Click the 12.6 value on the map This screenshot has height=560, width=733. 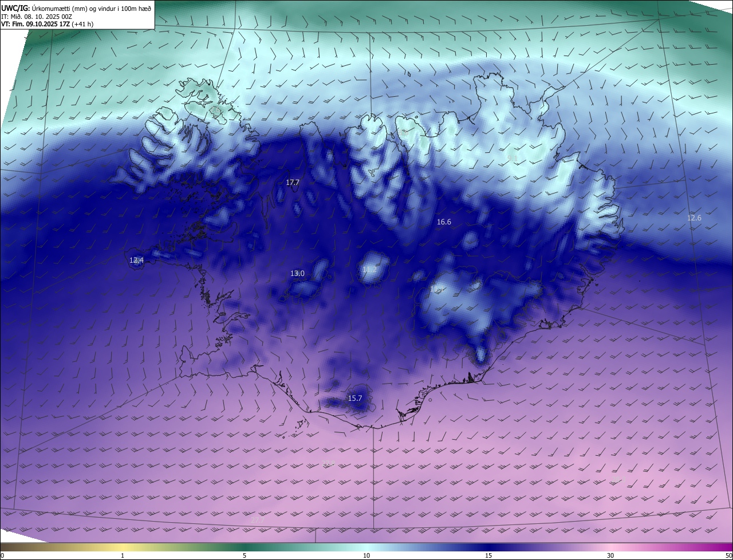click(x=694, y=218)
